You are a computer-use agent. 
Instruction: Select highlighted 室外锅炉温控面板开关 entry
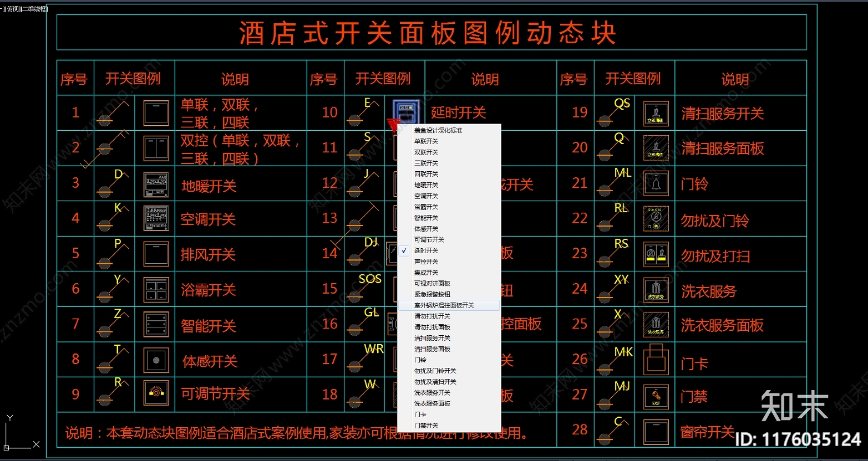click(x=449, y=305)
